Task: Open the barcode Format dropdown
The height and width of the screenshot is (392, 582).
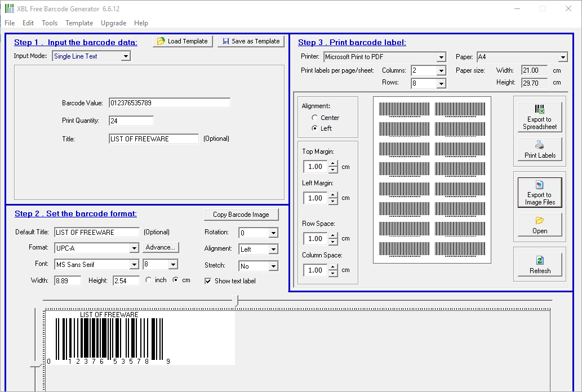Action: click(x=134, y=248)
